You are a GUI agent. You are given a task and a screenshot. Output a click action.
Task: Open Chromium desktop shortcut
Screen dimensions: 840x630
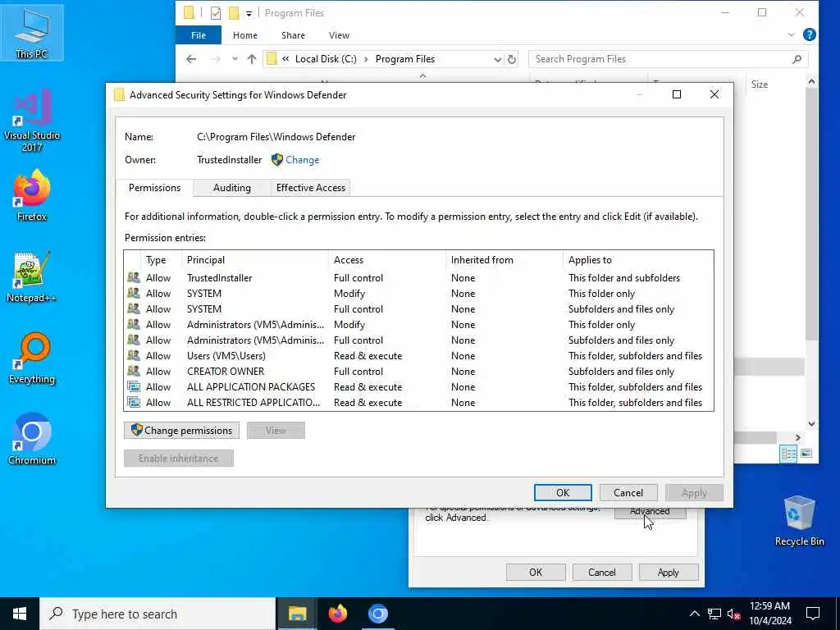32,440
